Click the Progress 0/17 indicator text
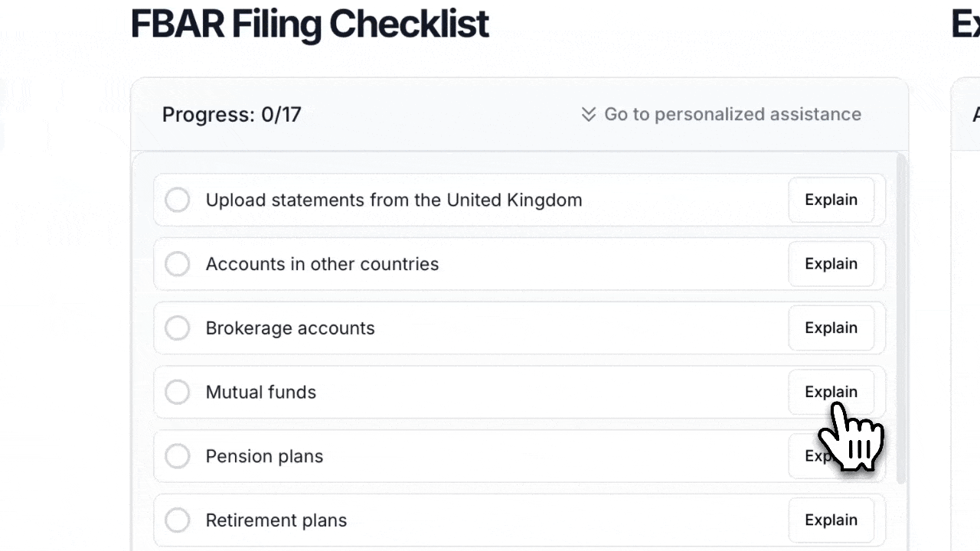Viewport: 980px width, 551px height. pos(231,115)
